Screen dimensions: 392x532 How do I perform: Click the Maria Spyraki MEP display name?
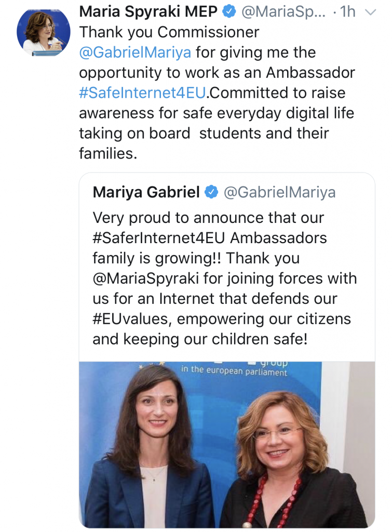(145, 11)
